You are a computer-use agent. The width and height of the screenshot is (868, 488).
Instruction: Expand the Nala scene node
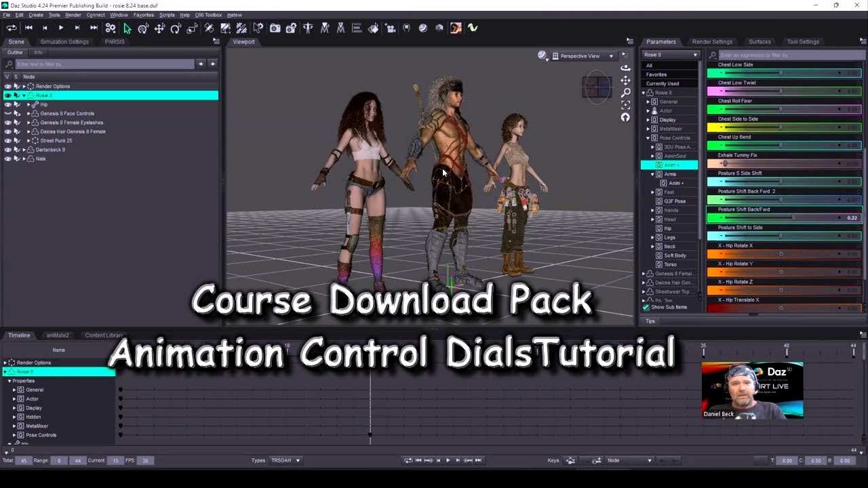tap(24, 159)
